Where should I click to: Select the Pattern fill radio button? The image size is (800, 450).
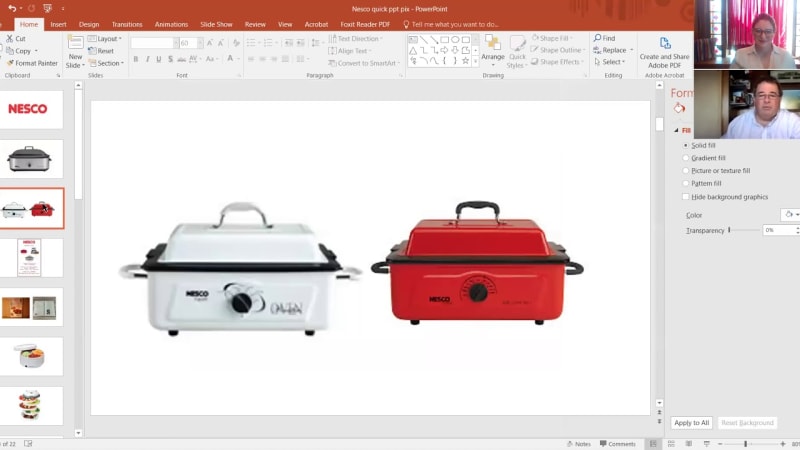(686, 183)
